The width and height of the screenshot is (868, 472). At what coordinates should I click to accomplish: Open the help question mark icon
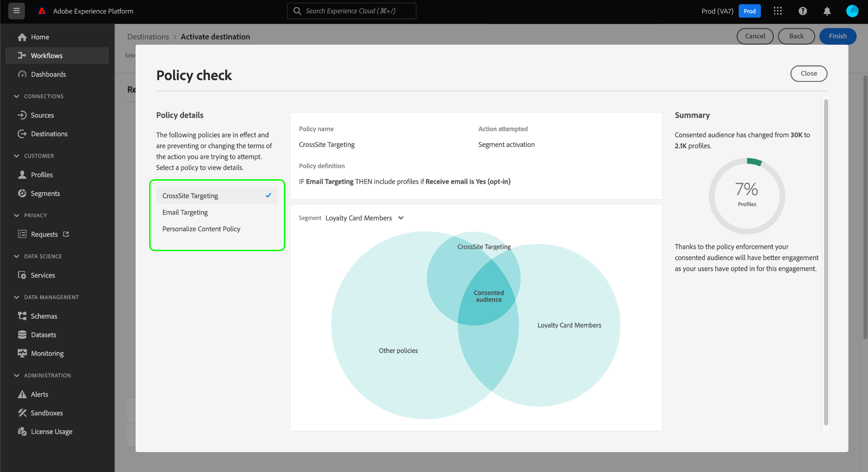802,11
